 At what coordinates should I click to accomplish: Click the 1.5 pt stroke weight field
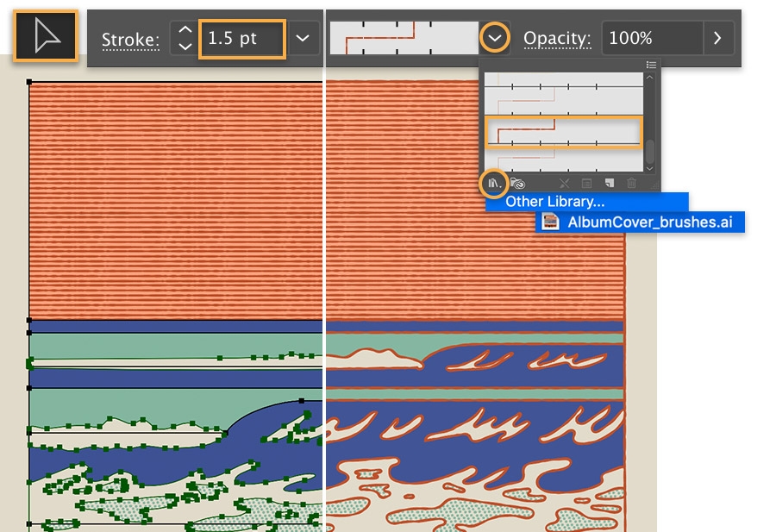pos(242,39)
